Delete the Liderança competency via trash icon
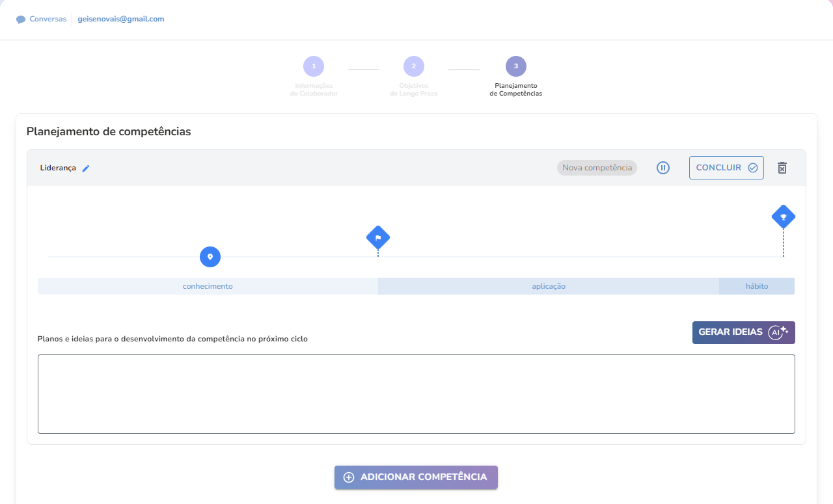This screenshot has height=504, width=833. click(x=782, y=168)
